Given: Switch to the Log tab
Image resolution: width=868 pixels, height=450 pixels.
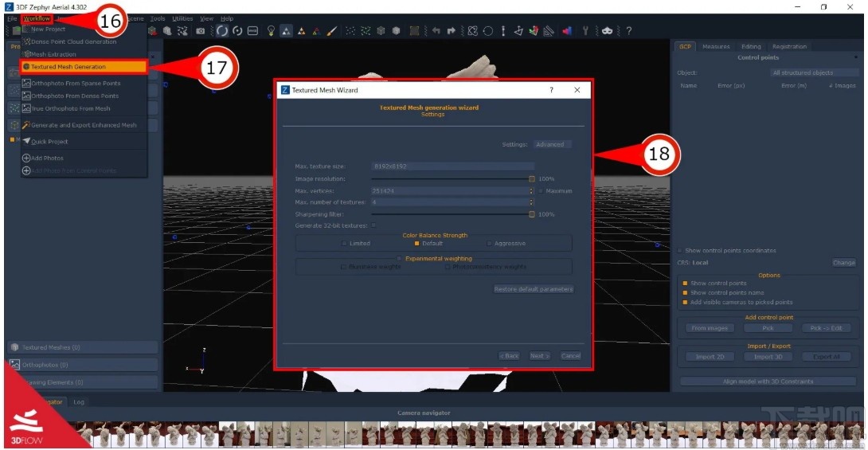Looking at the screenshot, I should pos(79,402).
